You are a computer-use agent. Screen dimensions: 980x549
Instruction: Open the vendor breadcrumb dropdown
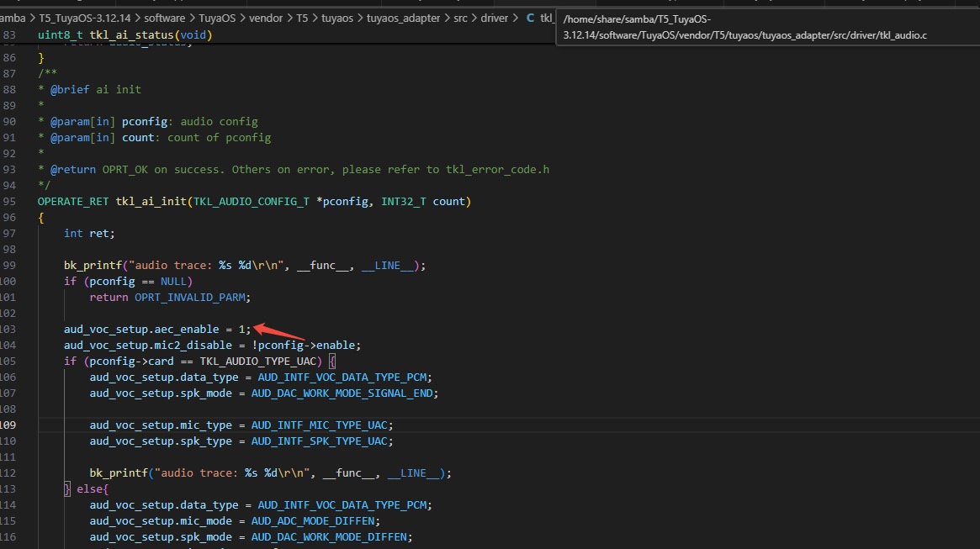[268, 18]
